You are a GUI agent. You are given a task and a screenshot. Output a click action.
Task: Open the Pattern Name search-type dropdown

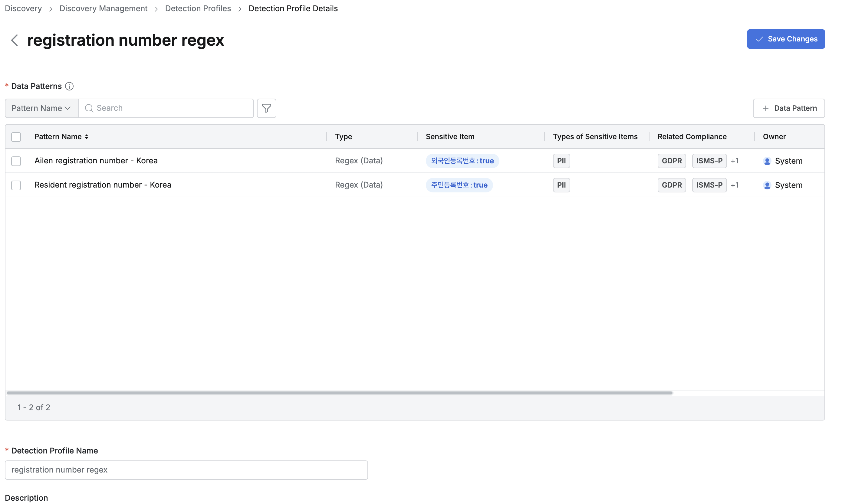pyautogui.click(x=41, y=108)
